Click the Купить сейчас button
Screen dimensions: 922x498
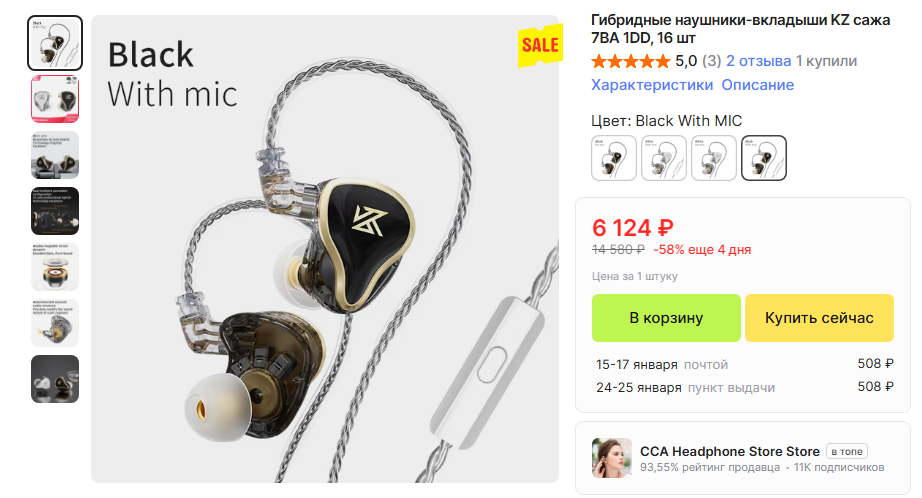[819, 318]
